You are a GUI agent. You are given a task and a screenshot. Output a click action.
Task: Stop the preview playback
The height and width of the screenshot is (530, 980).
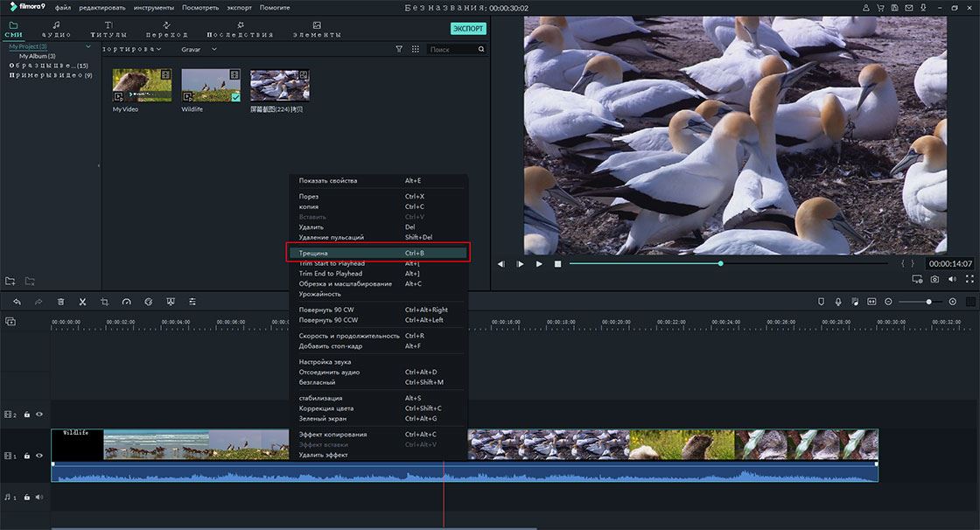coord(557,264)
